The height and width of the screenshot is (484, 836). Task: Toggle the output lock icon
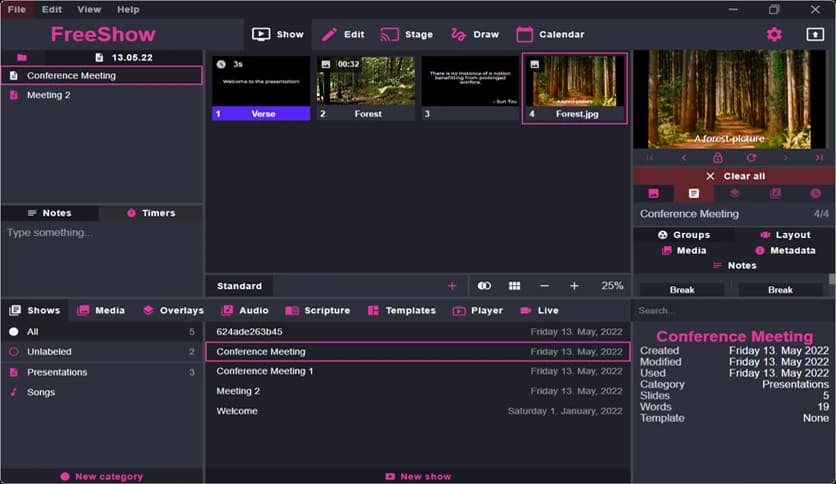[x=718, y=158]
